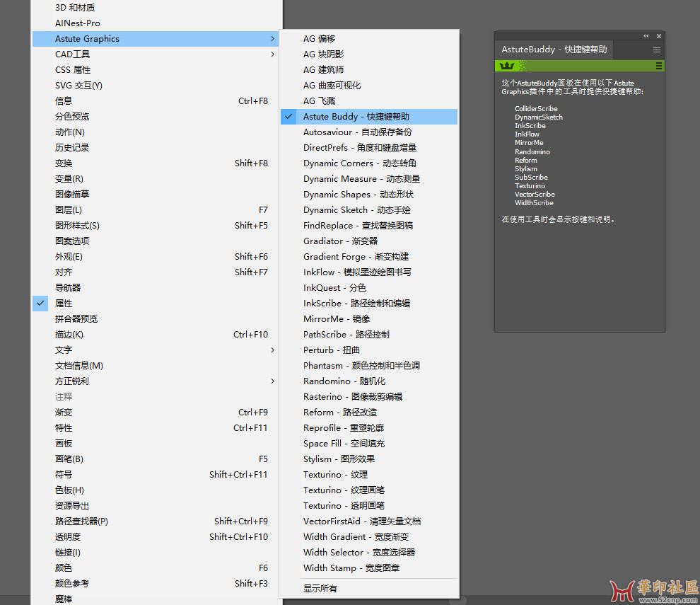Open 信息 panel
This screenshot has height=605, width=700.
point(156,101)
